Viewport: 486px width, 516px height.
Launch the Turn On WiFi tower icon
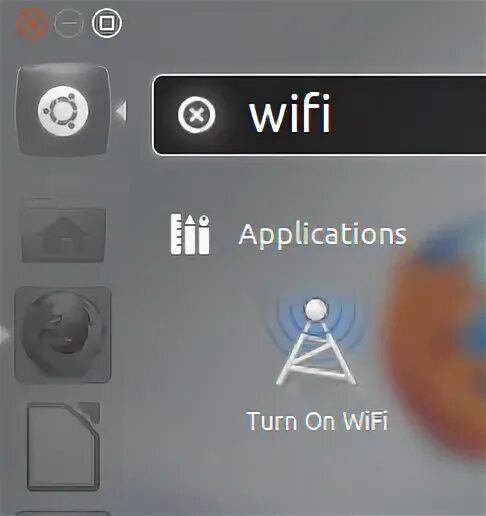[316, 342]
